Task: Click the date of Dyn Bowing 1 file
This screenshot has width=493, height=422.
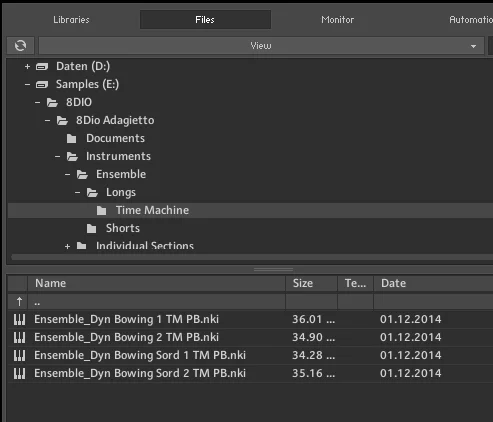Action: point(411,319)
